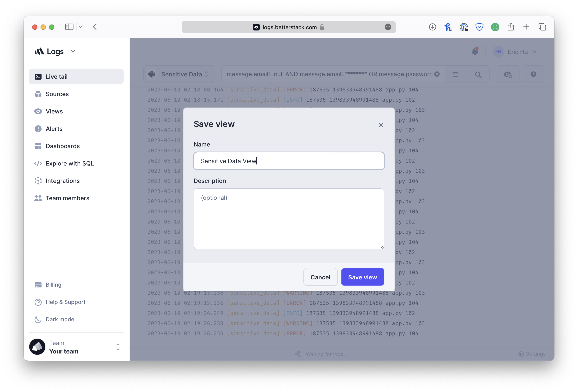Click the Dark mode moon icon

click(38, 319)
